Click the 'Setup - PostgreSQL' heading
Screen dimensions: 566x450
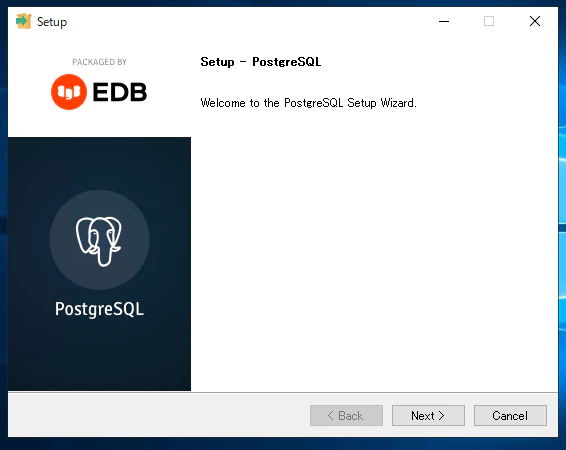coord(261,62)
